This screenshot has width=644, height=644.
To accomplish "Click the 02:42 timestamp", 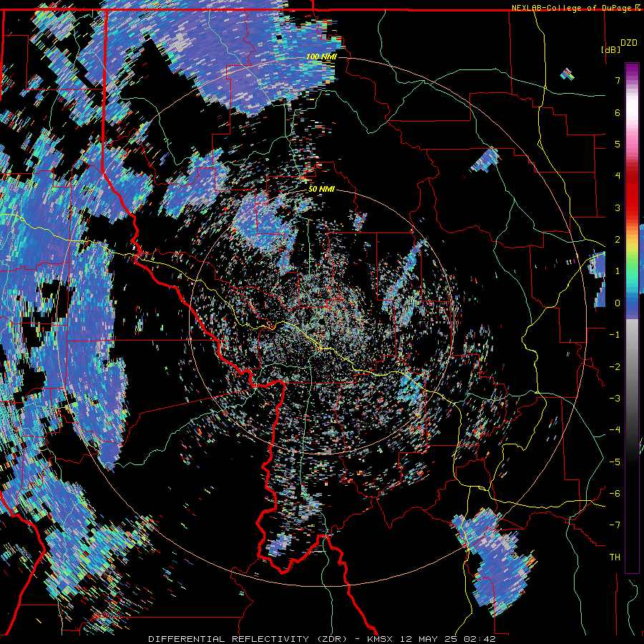I will 479,639.
